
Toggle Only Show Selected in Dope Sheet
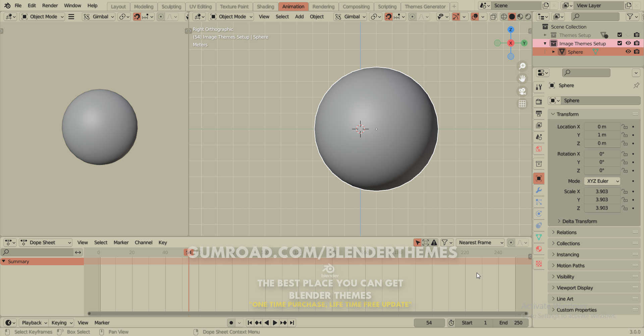[418, 242]
